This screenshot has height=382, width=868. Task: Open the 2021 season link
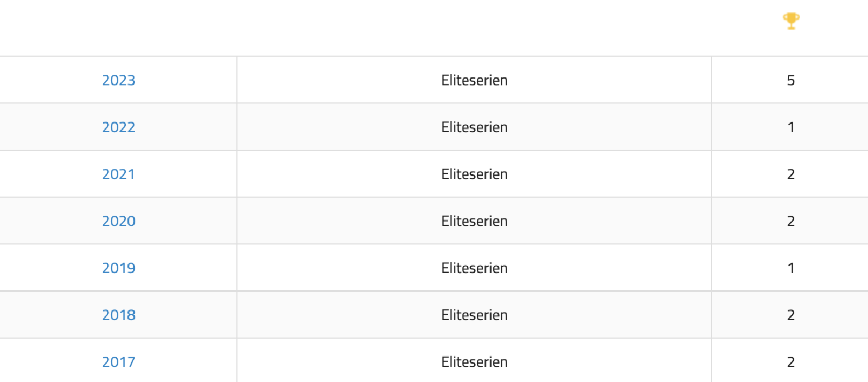pyautogui.click(x=118, y=174)
